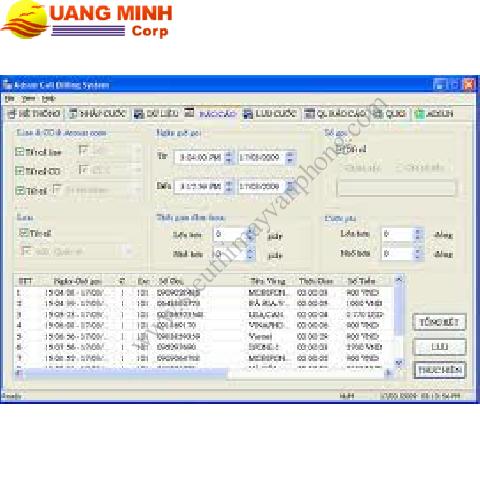Screen dimensions: 480x480
Task: Switch to the ADMIN tab
Action: point(433,114)
